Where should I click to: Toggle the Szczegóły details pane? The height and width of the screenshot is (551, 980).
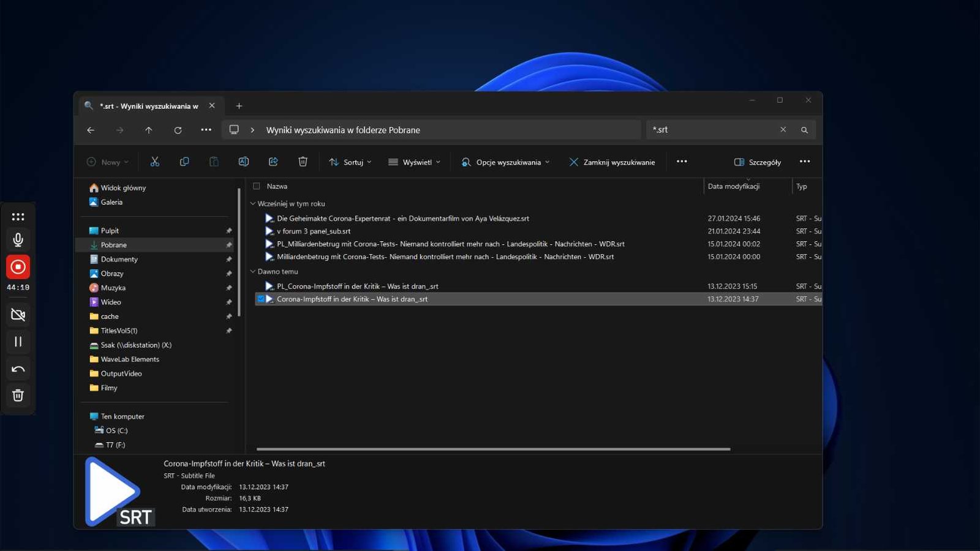tap(758, 162)
